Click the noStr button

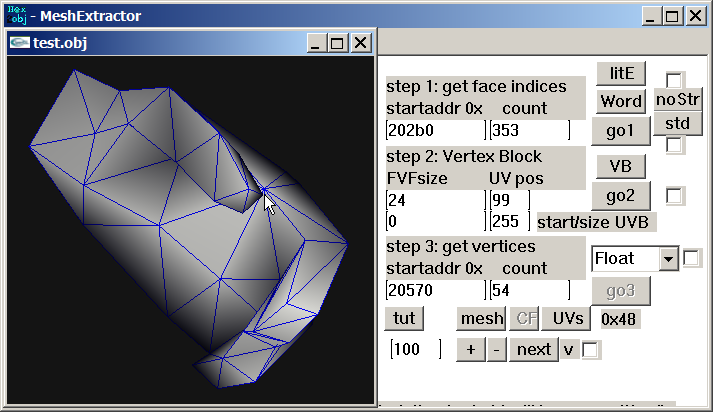coord(678,99)
